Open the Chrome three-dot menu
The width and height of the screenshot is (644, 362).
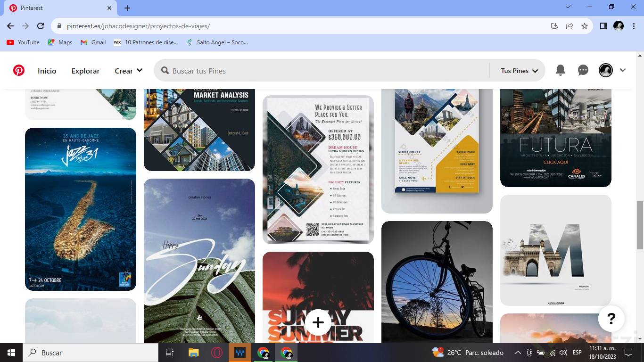coord(634,26)
